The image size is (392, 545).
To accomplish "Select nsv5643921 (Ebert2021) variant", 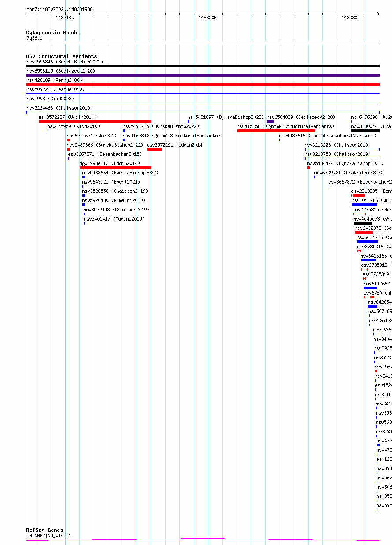I will point(111,182).
